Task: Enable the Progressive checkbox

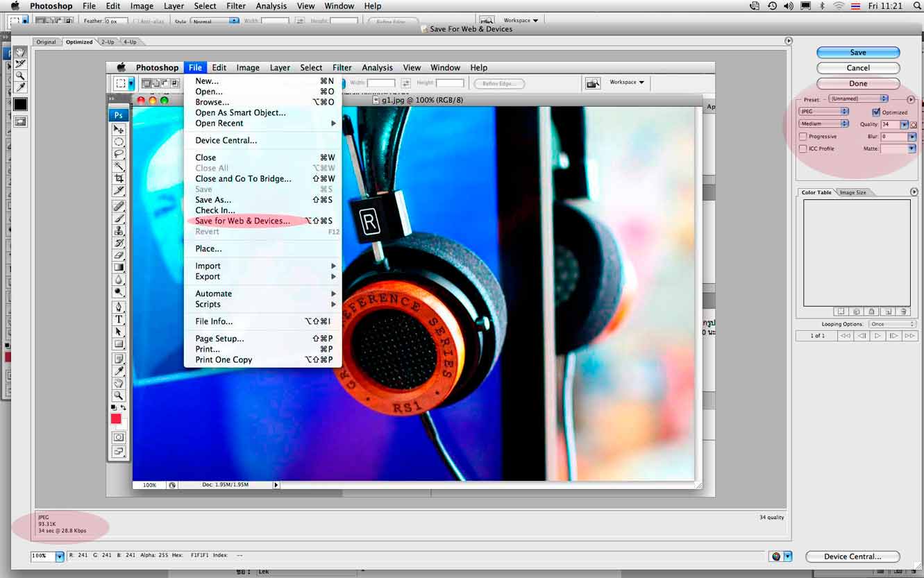Action: (803, 136)
